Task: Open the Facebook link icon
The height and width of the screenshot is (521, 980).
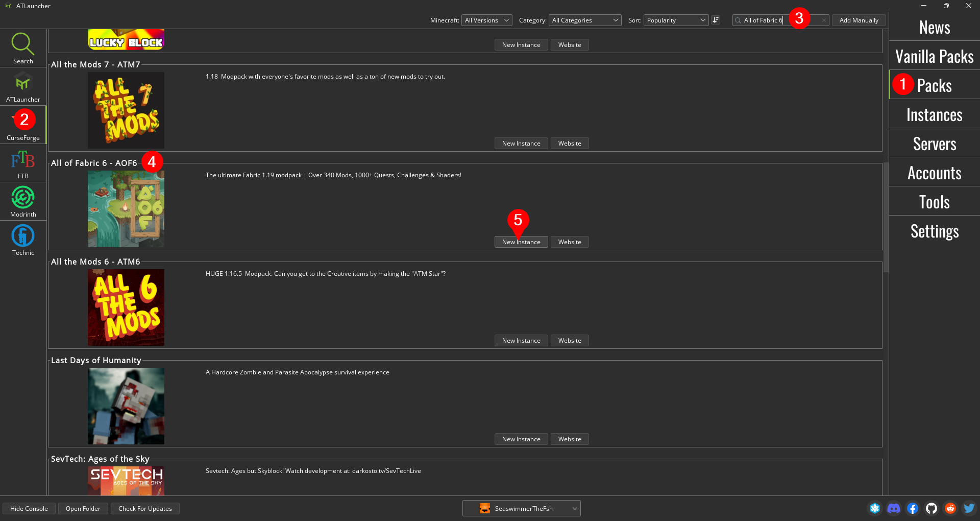Action: (x=913, y=508)
